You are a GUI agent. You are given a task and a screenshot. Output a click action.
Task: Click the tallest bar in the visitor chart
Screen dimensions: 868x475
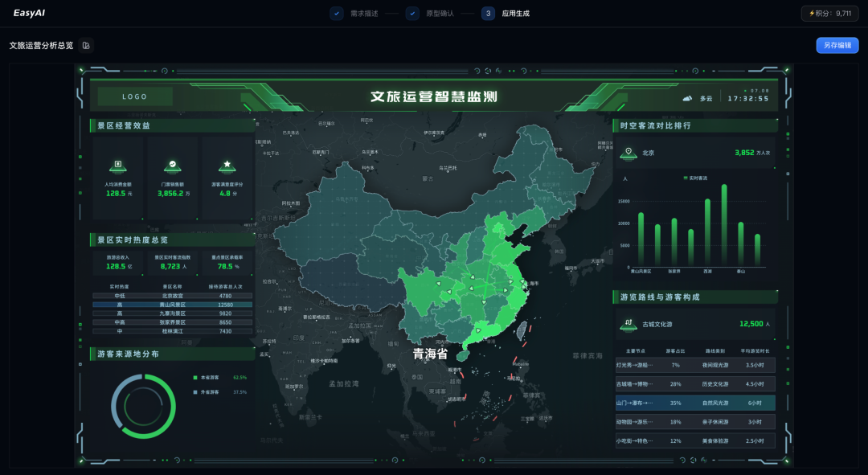pos(724,225)
